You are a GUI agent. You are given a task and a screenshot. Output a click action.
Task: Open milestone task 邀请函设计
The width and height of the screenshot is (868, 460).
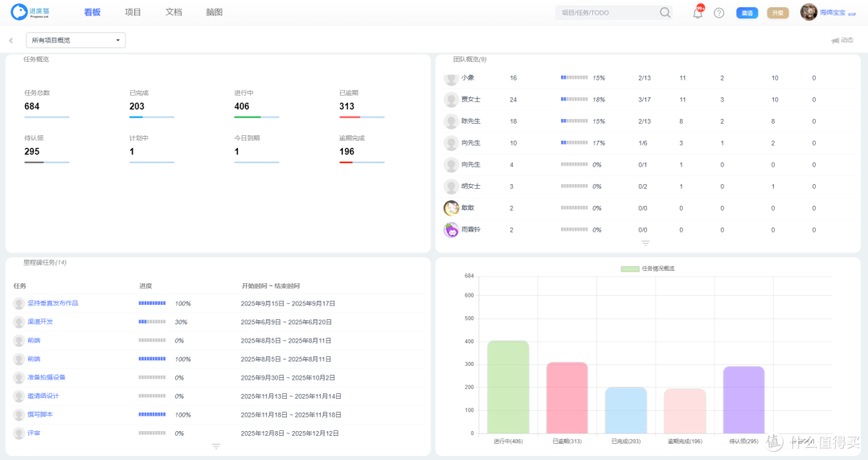pyautogui.click(x=43, y=396)
